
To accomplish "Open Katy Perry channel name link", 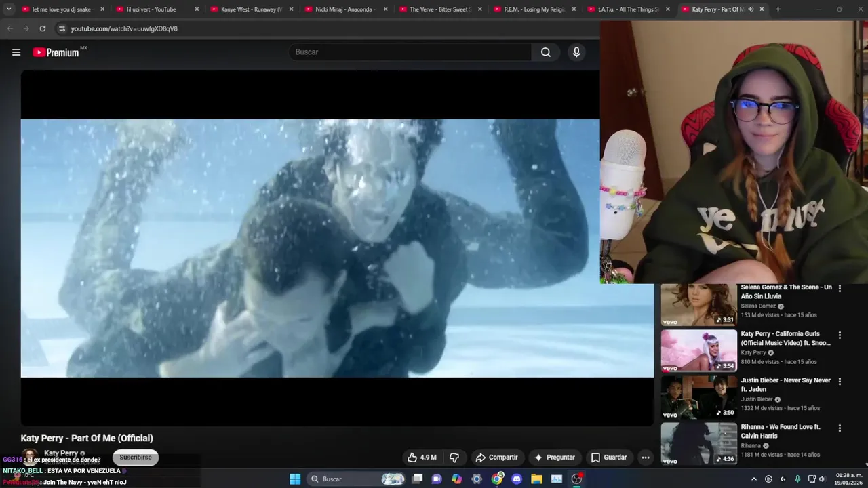I will 61,453.
